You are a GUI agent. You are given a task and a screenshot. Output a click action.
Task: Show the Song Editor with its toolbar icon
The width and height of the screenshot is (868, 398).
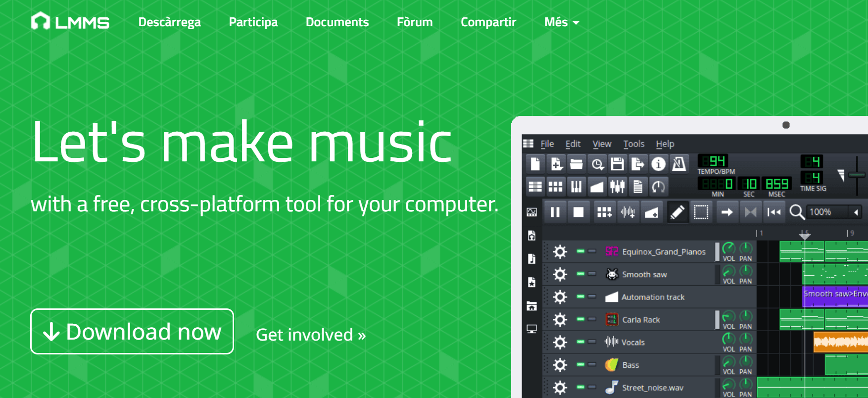pyautogui.click(x=535, y=187)
